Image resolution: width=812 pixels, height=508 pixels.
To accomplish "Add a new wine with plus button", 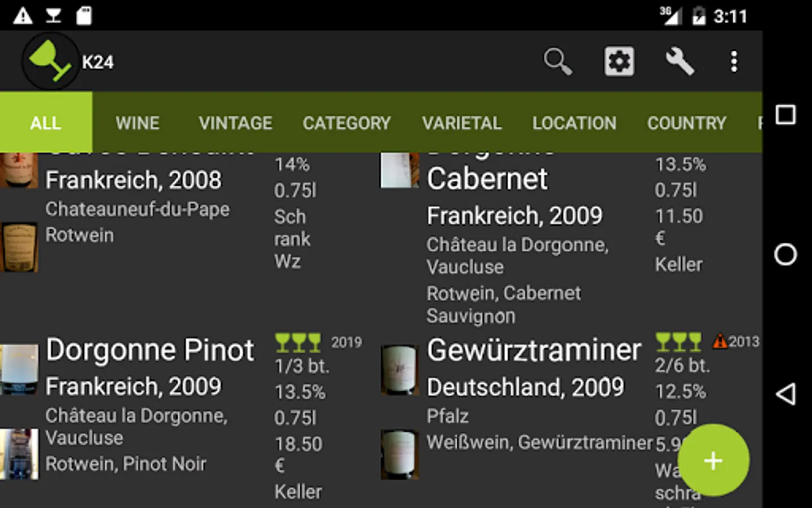I will pyautogui.click(x=713, y=460).
